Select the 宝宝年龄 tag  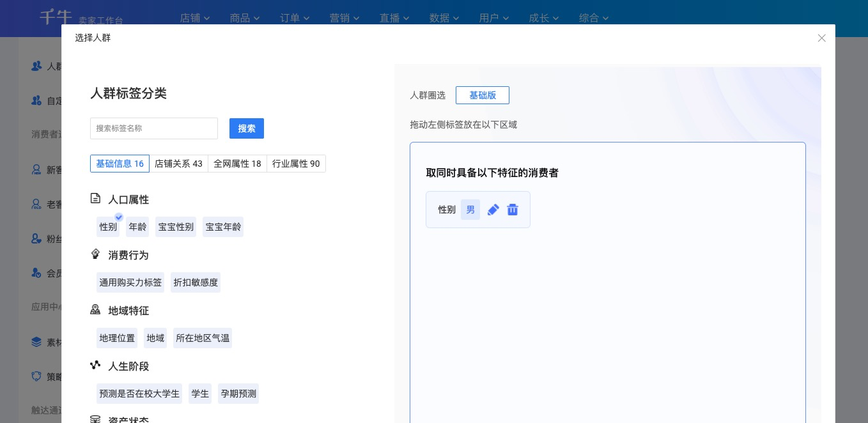pyautogui.click(x=223, y=227)
